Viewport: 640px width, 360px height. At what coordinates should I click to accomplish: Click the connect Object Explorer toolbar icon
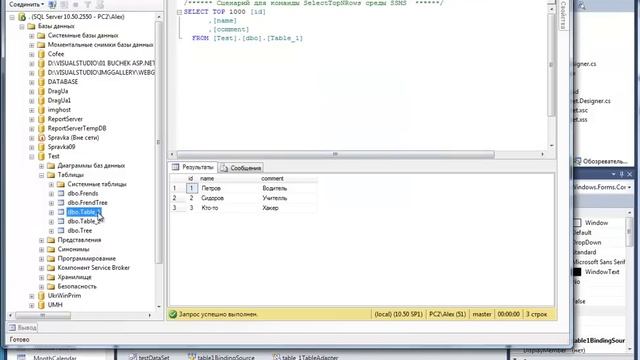pyautogui.click(x=52, y=5)
